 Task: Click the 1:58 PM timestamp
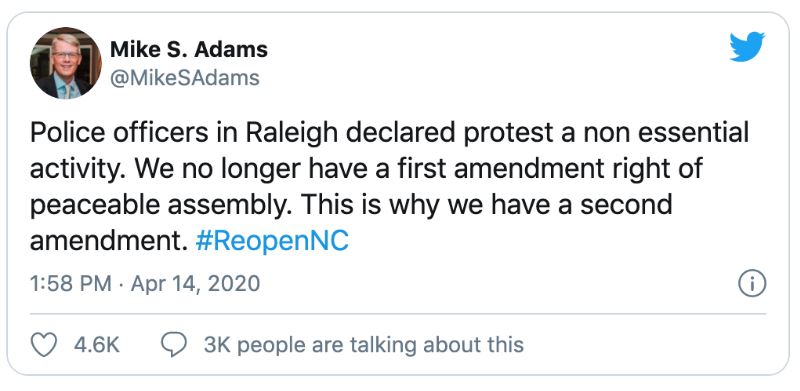coord(70,283)
